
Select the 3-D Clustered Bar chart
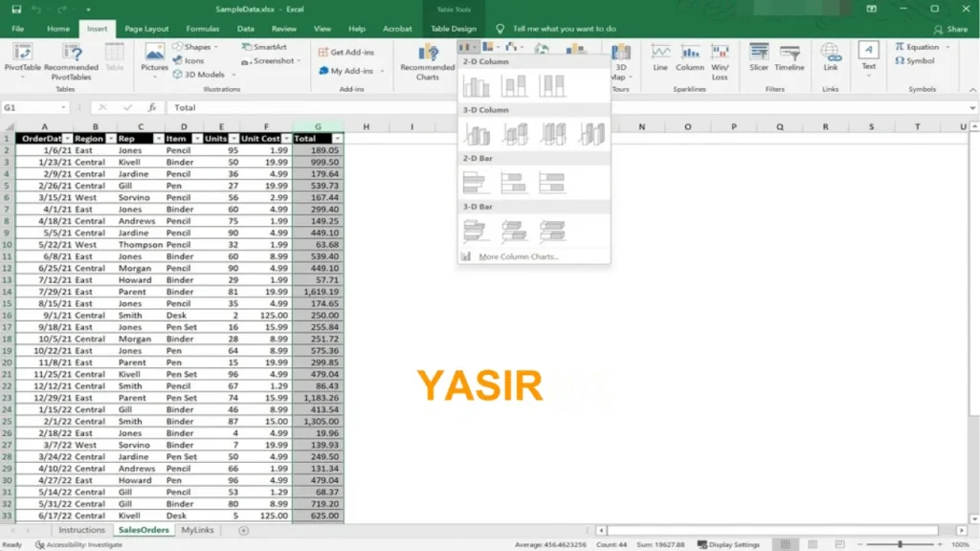(x=477, y=231)
